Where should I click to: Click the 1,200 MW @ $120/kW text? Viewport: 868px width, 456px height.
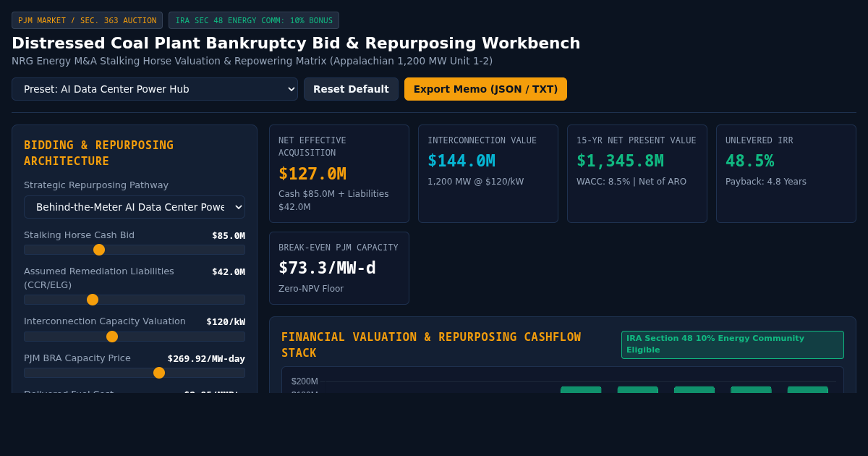[475, 182]
